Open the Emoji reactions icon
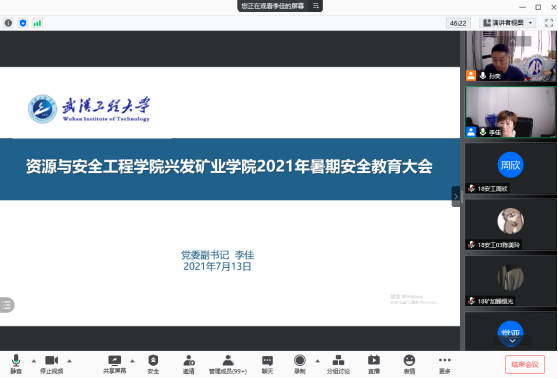 (409, 364)
